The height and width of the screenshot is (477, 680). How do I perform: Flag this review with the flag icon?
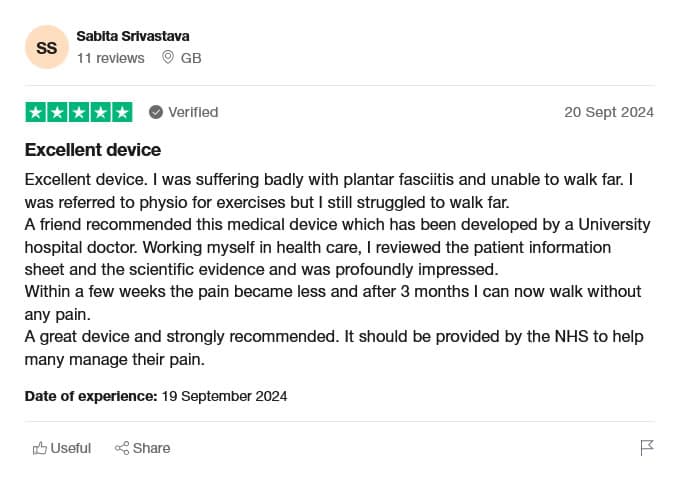pos(647,448)
